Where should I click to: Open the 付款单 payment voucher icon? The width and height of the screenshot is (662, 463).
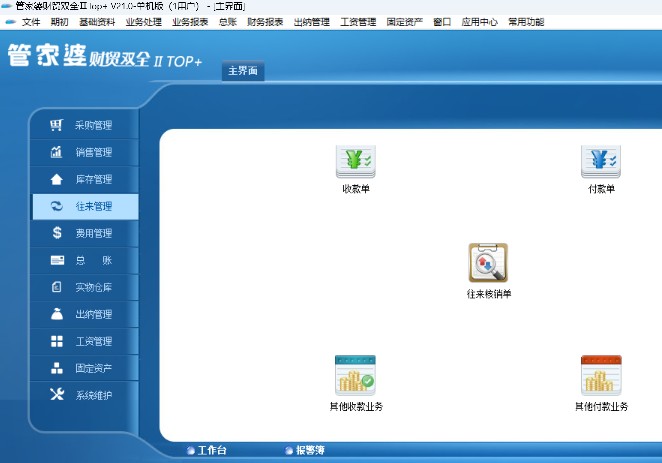click(x=601, y=162)
